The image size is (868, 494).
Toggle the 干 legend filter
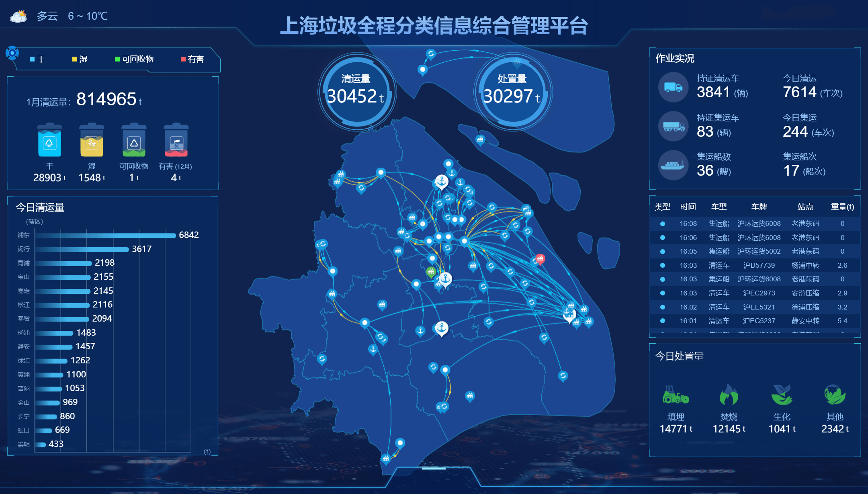pos(37,59)
